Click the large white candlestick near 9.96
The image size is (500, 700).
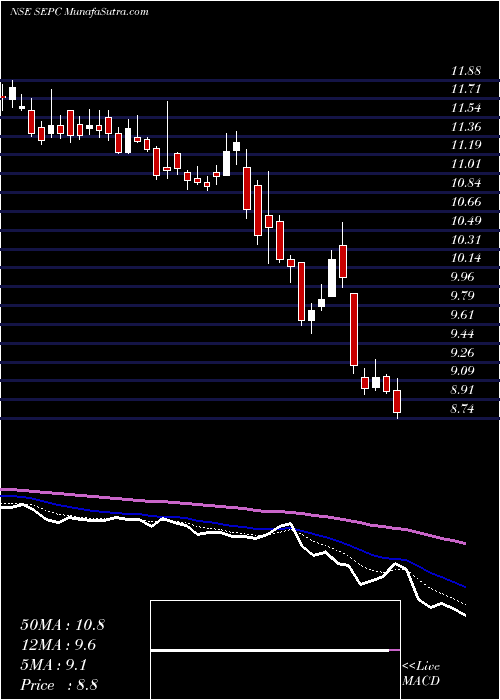tap(332, 278)
